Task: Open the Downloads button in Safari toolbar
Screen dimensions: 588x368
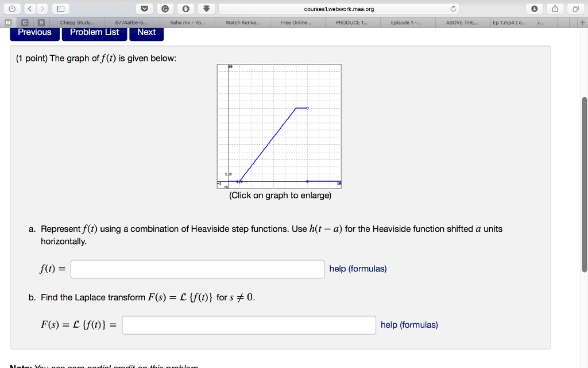Action: coord(535,8)
